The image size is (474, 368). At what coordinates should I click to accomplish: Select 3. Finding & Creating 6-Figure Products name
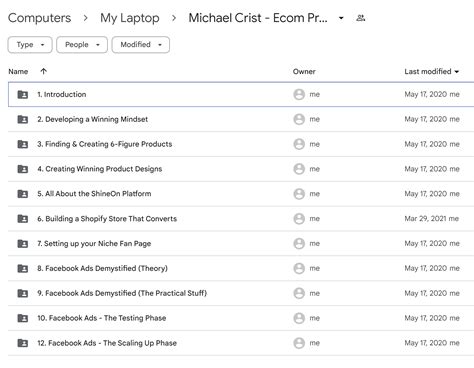tap(105, 144)
